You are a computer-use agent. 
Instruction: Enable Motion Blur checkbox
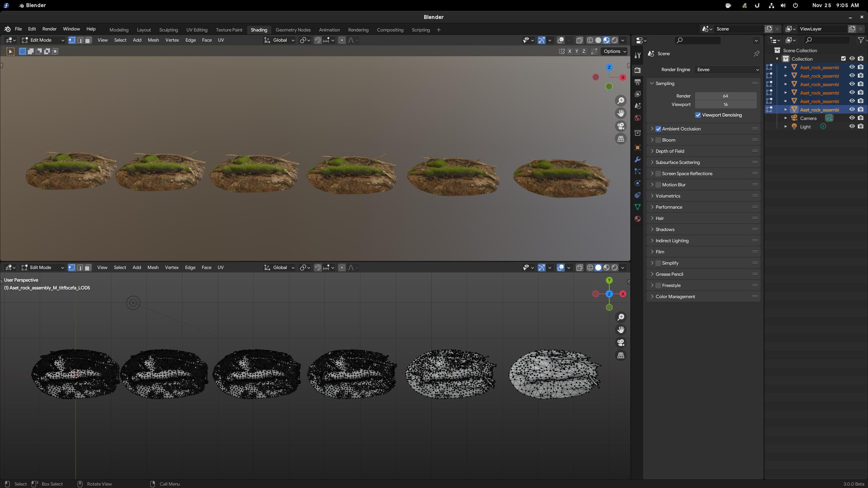pos(658,185)
